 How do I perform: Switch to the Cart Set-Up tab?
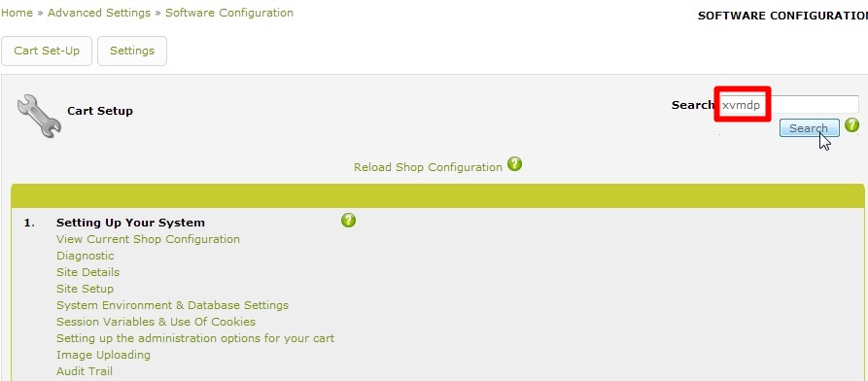click(x=47, y=51)
